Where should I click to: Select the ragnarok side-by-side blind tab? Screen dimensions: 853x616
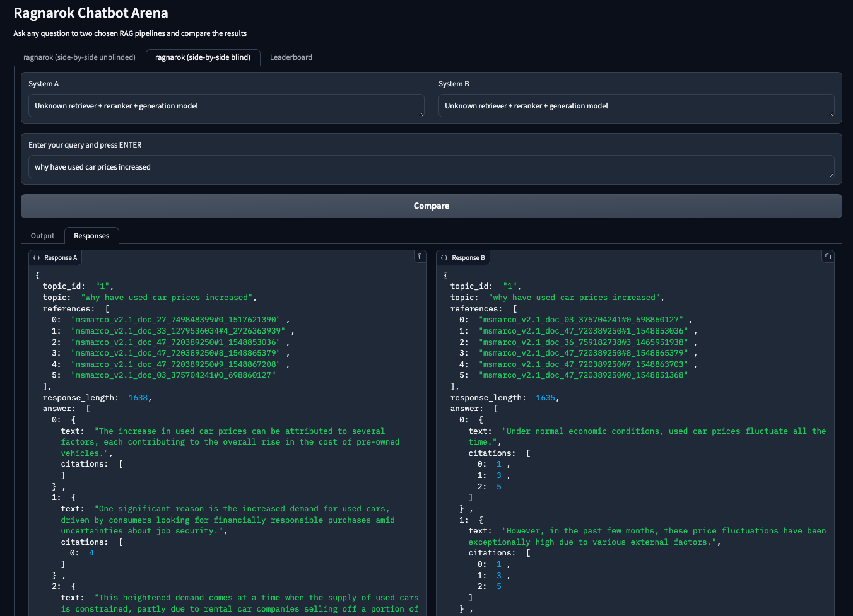point(203,57)
